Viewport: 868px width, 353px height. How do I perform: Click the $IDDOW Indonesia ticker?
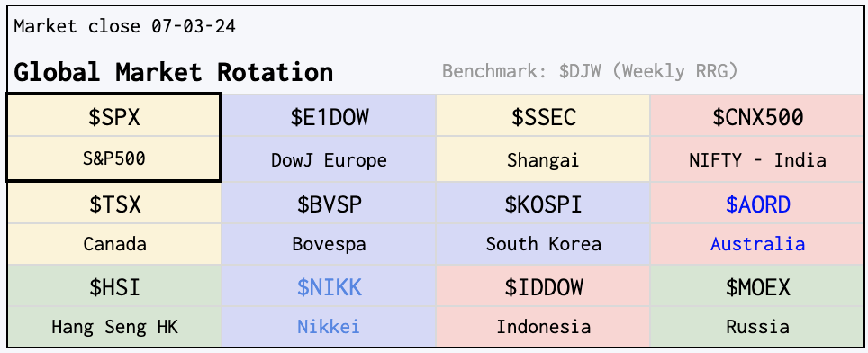pos(543,287)
